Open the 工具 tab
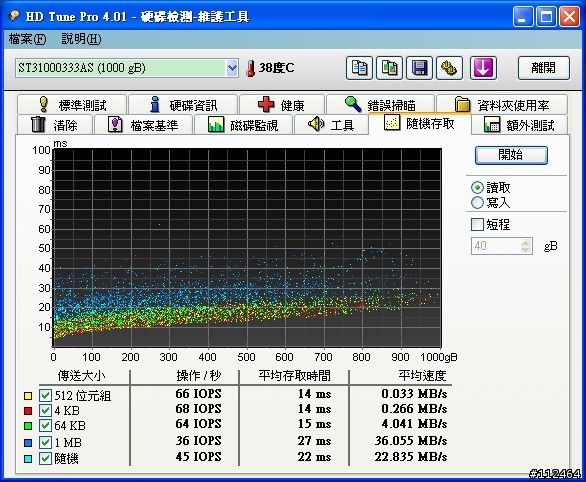Screen dimensions: 586x482 [x=331, y=124]
